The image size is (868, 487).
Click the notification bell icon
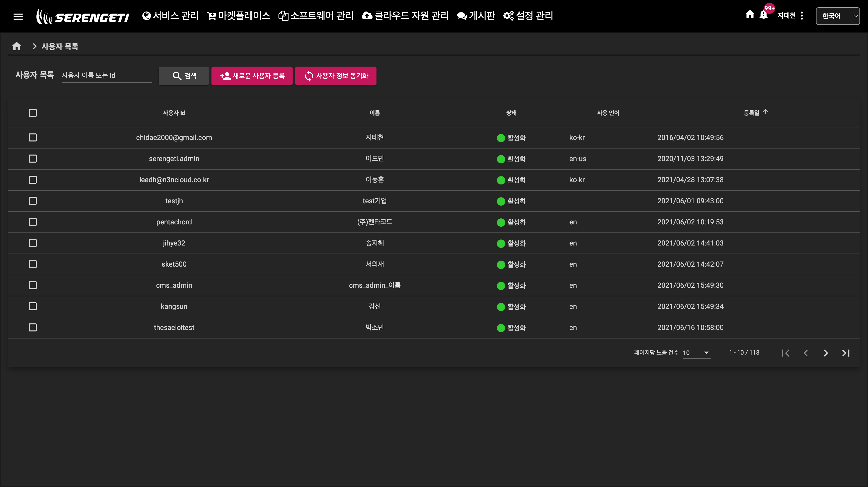coord(764,15)
